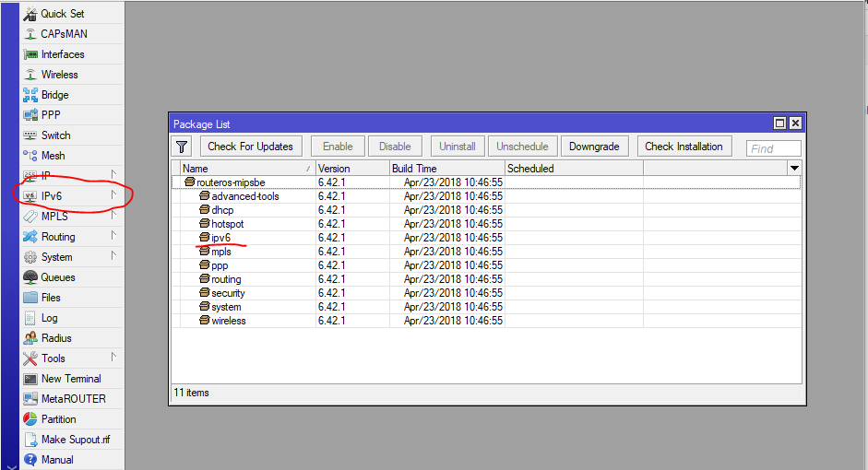
Task: Expand the IP submenu arrow
Action: [113, 175]
